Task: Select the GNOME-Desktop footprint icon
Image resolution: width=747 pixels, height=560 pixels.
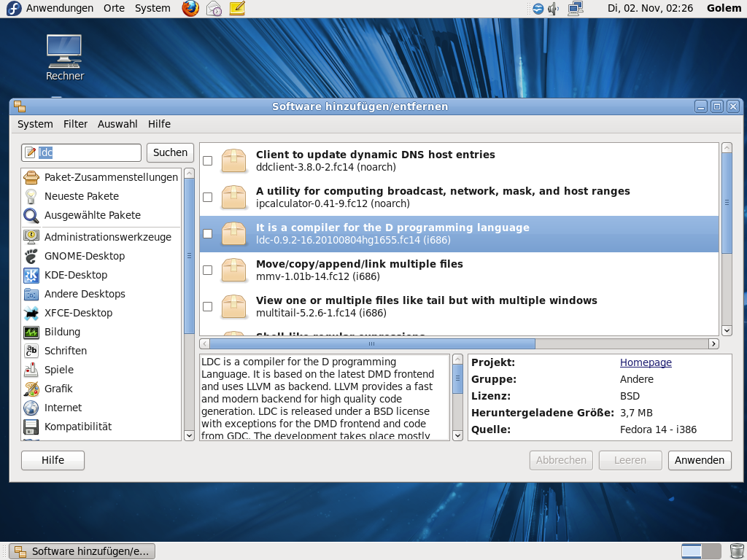Action: pos(31,256)
